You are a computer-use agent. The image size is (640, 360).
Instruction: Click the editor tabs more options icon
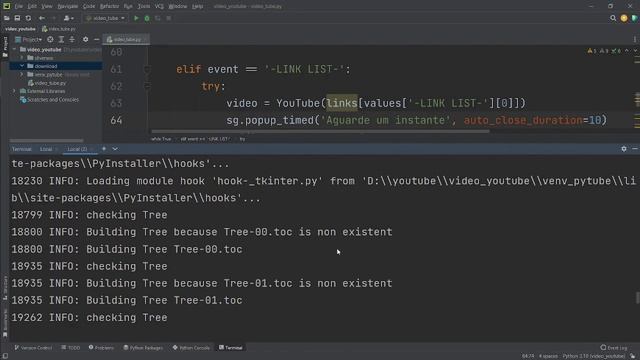(x=635, y=39)
